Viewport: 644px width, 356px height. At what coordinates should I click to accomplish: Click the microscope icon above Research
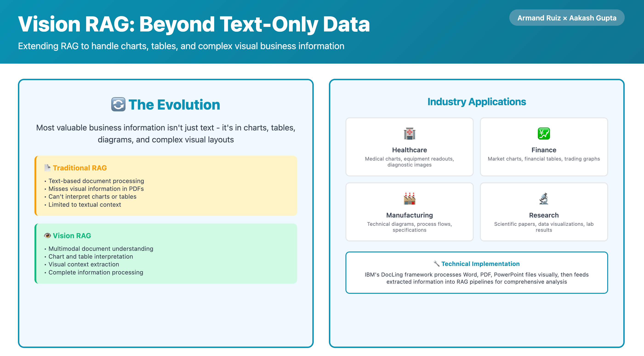point(544,199)
